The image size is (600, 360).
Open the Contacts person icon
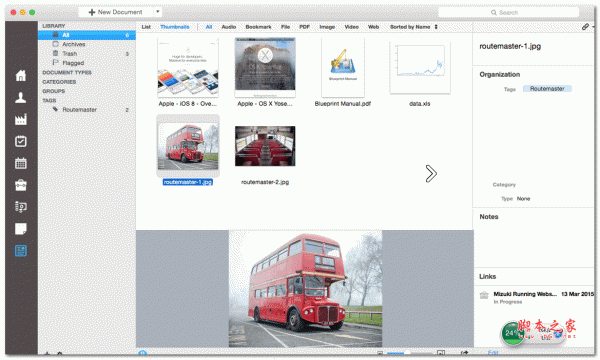click(21, 98)
